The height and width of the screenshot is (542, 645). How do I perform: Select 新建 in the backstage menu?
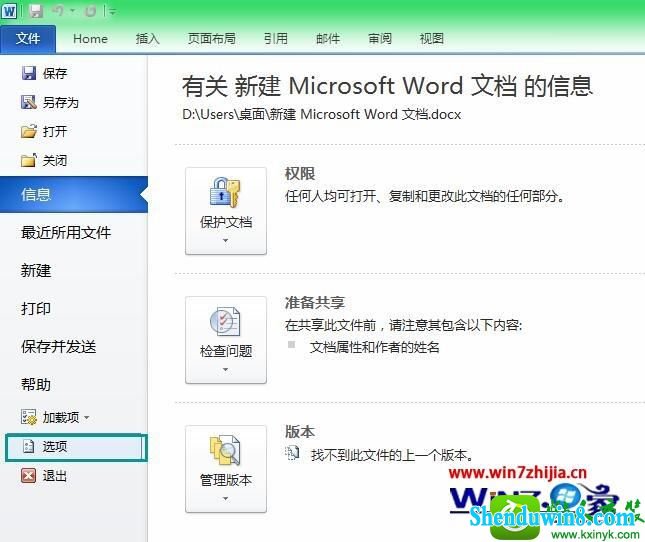coord(36,271)
